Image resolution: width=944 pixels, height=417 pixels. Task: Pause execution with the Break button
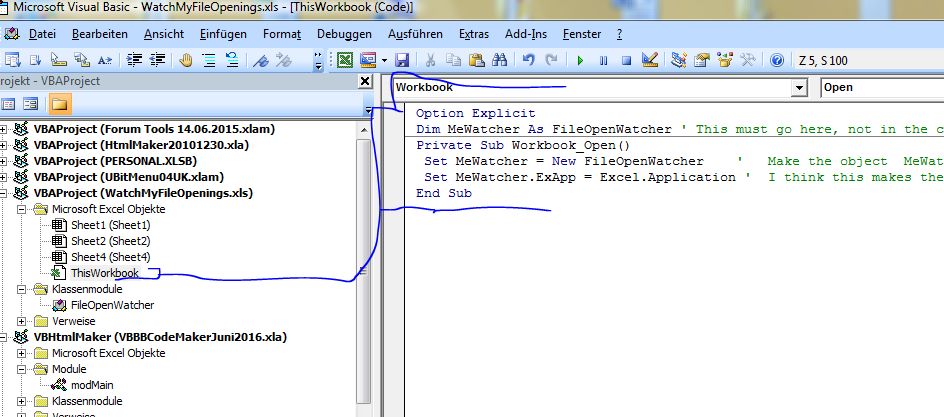603,60
